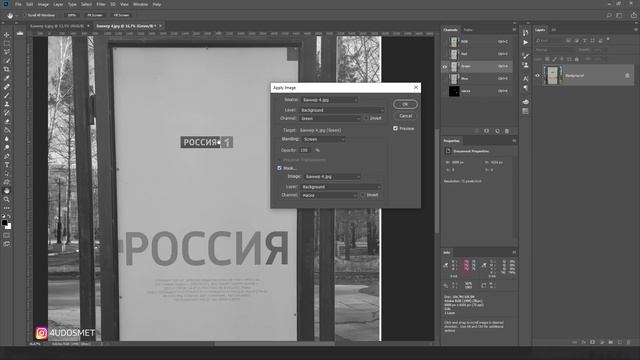
Task: Open the Character panel icon
Action: [x=525, y=79]
